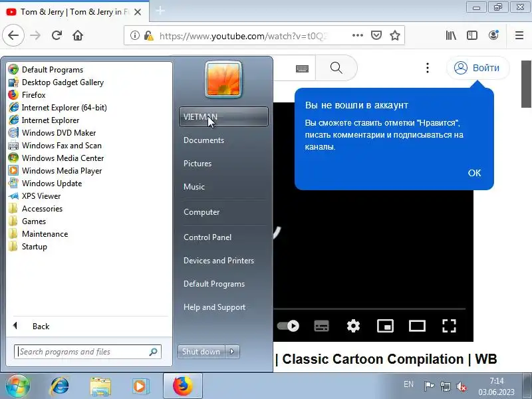Image resolution: width=532 pixels, height=399 pixels.
Task: Switch to theater mode
Action: pyautogui.click(x=417, y=326)
